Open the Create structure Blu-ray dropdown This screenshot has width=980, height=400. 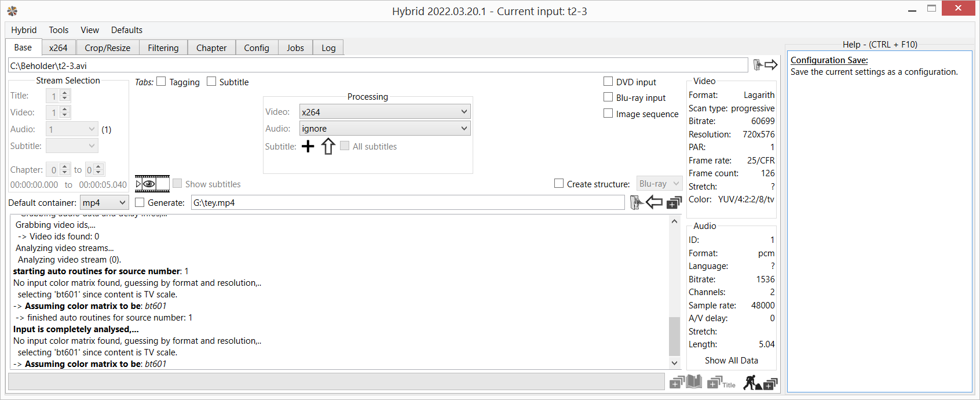pyautogui.click(x=659, y=184)
